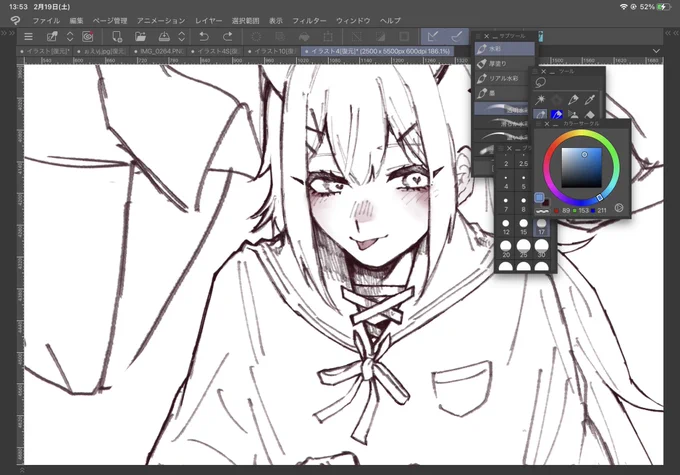The width and height of the screenshot is (680, 475).
Task: Click the Wi-Fi icon in status bar
Action: (x=624, y=7)
